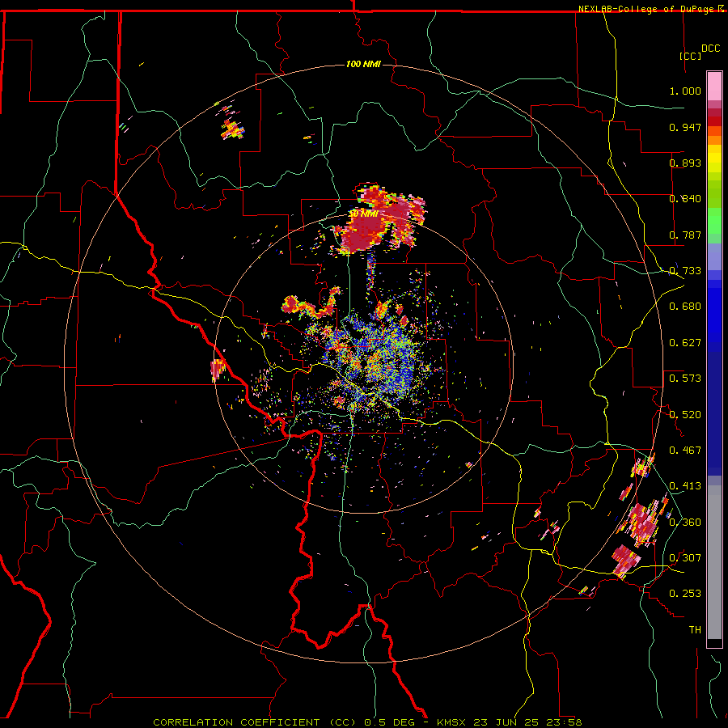Select the 0.680 scale value
This screenshot has height=728, width=728.
(685, 307)
